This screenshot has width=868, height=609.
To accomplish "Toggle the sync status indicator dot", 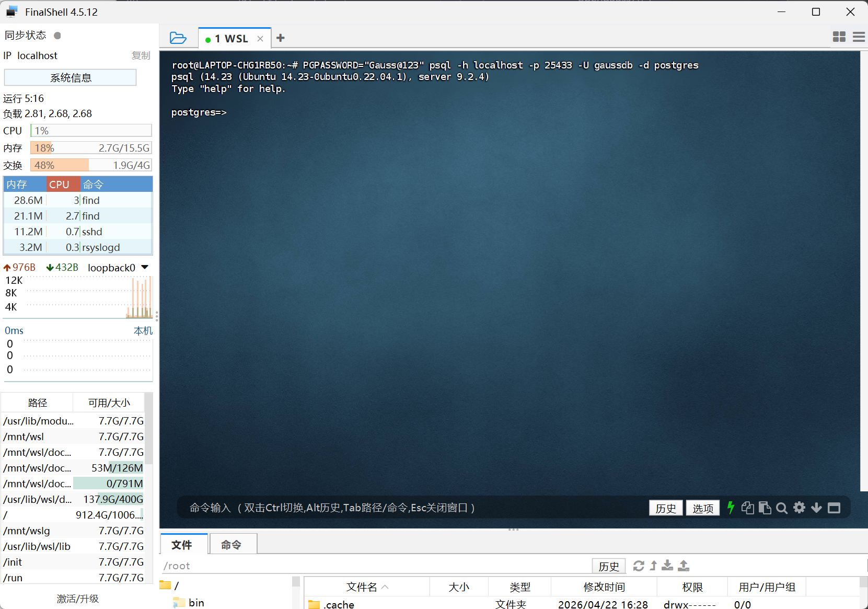I will coord(57,36).
